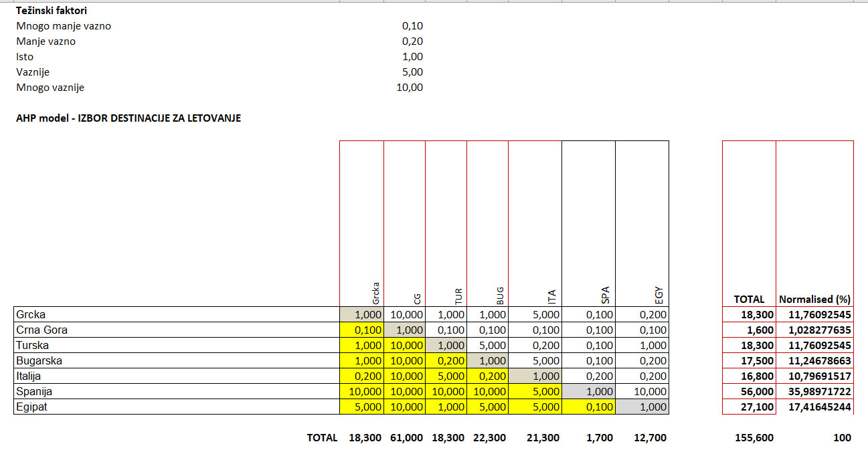Select the Egipat row total 27,100
868x452 pixels.
[x=750, y=407]
